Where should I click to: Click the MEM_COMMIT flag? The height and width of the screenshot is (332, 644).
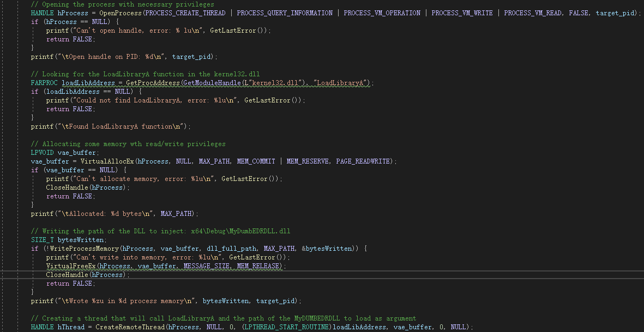[x=256, y=161]
